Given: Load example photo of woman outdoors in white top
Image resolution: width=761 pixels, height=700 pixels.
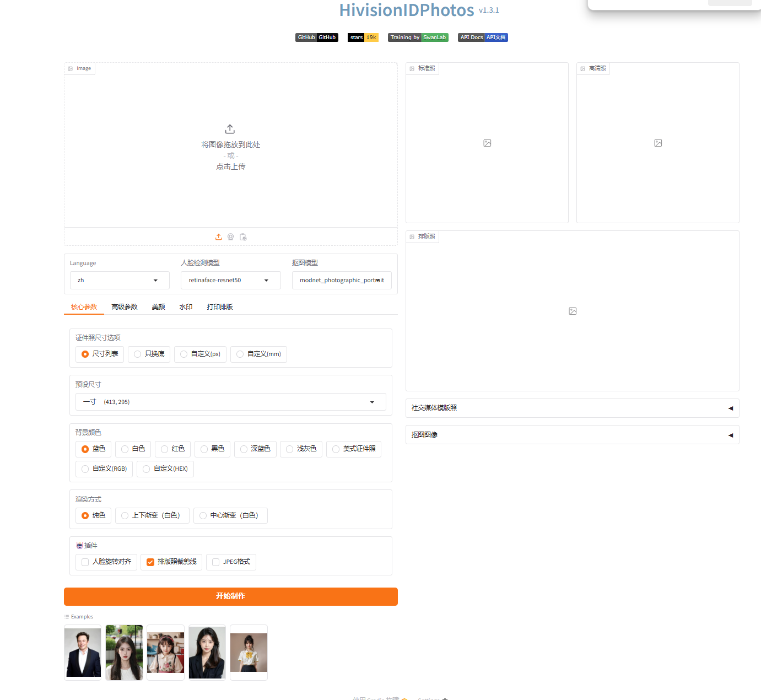Looking at the screenshot, I should click(124, 653).
